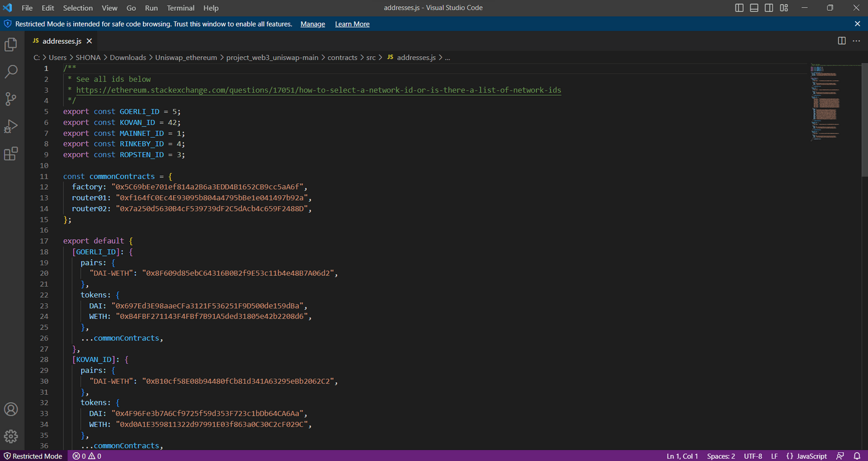
Task: Click GOERLI_ID in export line 5
Action: [139, 111]
